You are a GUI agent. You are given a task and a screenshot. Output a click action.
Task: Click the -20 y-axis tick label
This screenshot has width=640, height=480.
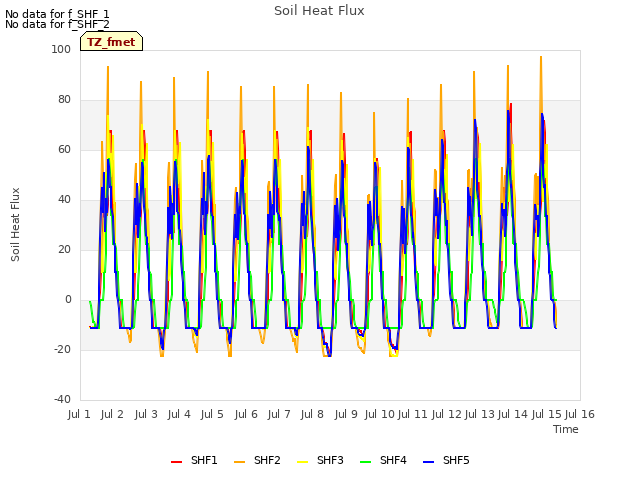coord(62,350)
